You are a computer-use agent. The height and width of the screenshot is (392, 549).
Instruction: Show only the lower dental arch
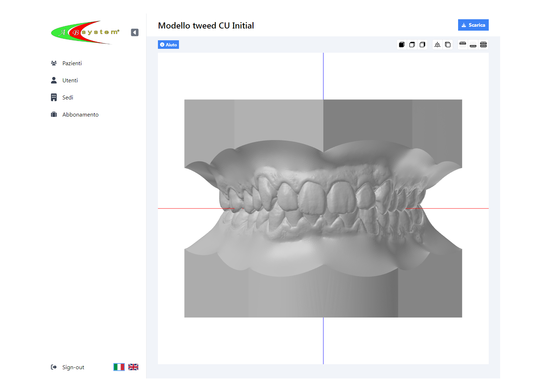point(473,45)
